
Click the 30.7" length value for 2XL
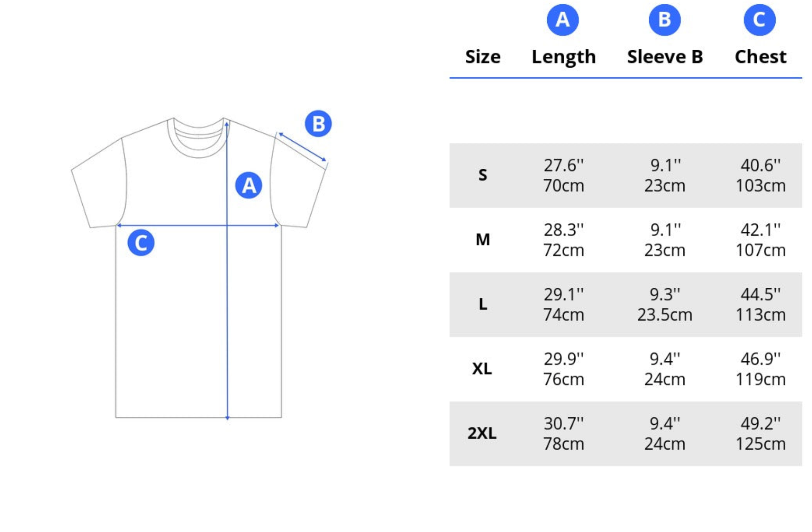[563, 423]
